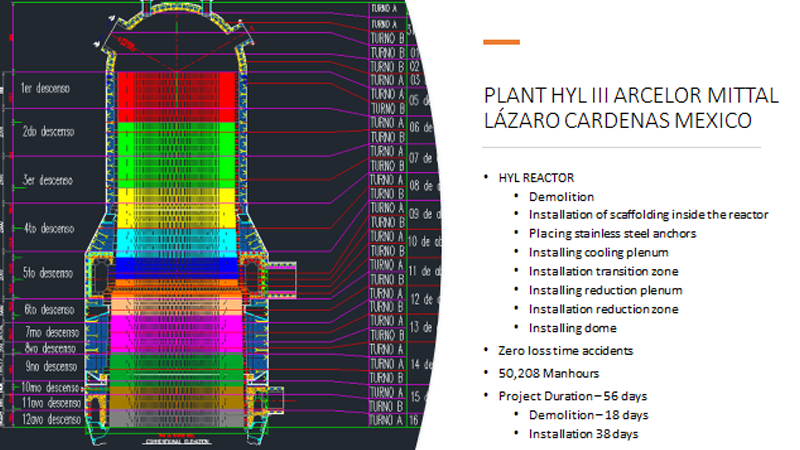Image resolution: width=800 pixels, height=450 pixels.
Task: Click the "1er descenso" label
Action: tap(46, 88)
